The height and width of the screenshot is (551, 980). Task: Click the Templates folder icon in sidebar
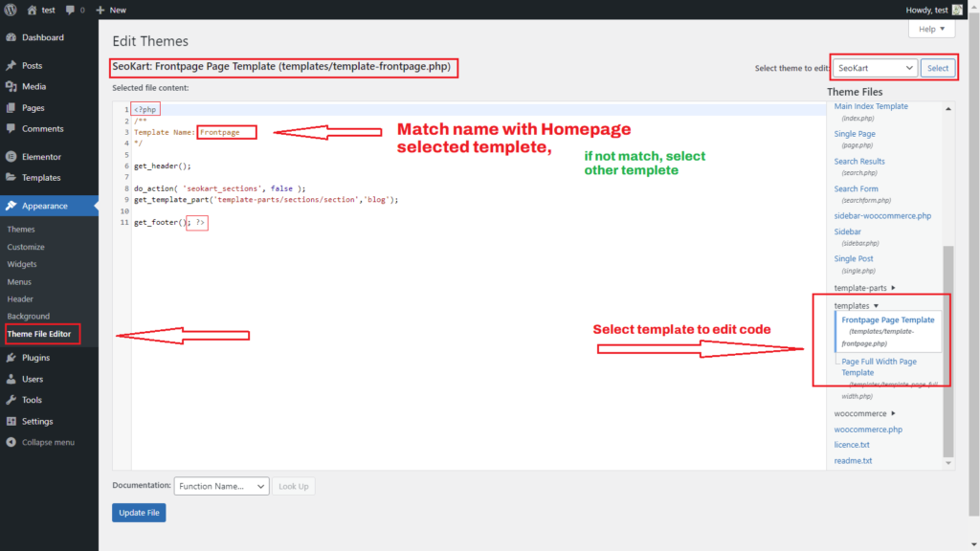pyautogui.click(x=11, y=177)
